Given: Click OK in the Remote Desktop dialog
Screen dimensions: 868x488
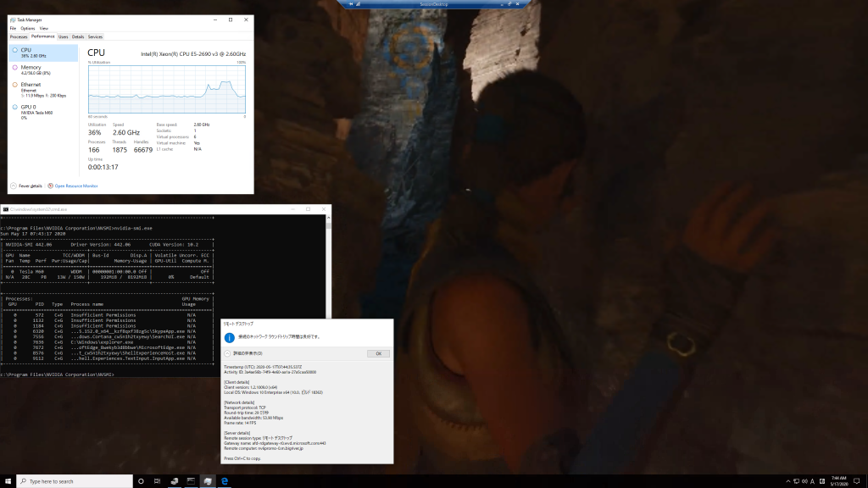Looking at the screenshot, I should tap(378, 353).
